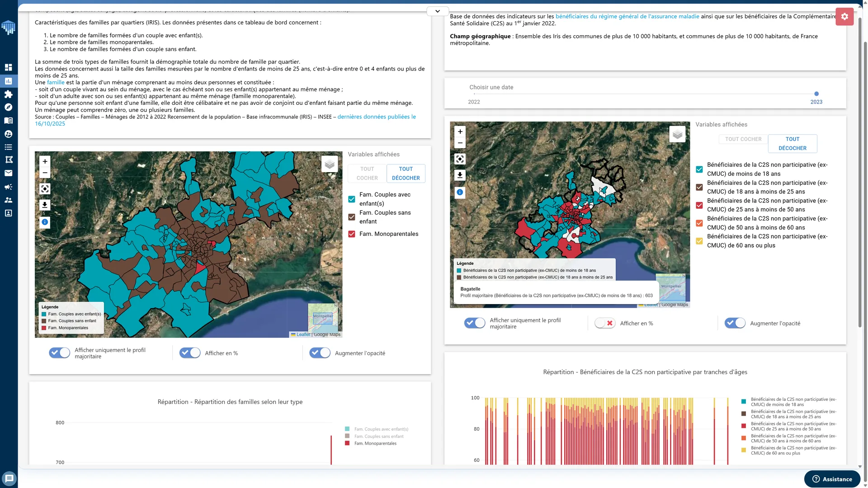The image size is (868, 488).
Task: Open 'bénéficiaires du régime général' link
Action: click(x=627, y=16)
